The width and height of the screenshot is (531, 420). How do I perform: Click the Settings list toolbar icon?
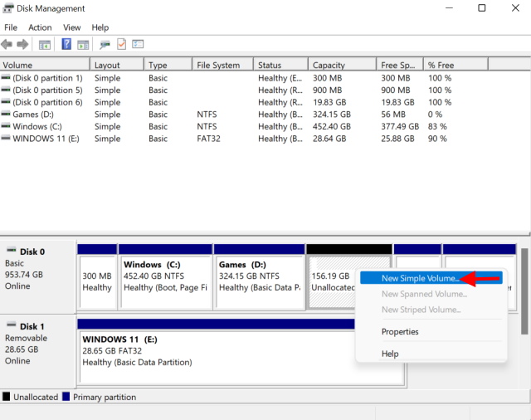138,44
